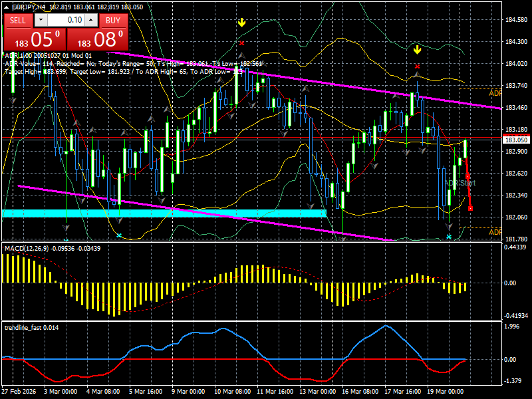Select the cyan X marker below the 4 Mar low
Screen dimensions: 532x399
tap(119, 235)
